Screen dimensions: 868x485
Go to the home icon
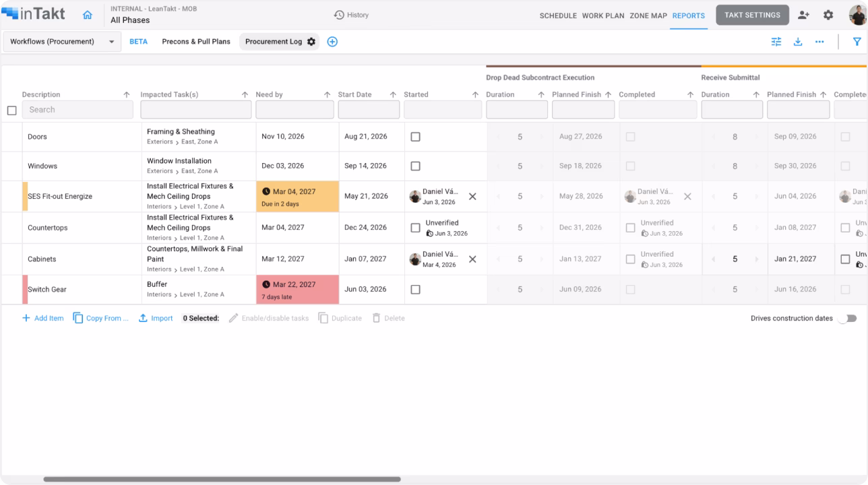click(x=87, y=15)
